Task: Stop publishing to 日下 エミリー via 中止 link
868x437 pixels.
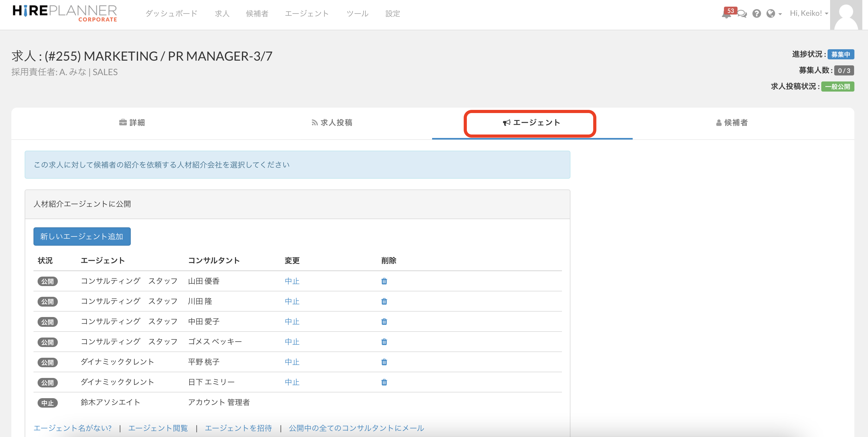Action: [x=292, y=382]
